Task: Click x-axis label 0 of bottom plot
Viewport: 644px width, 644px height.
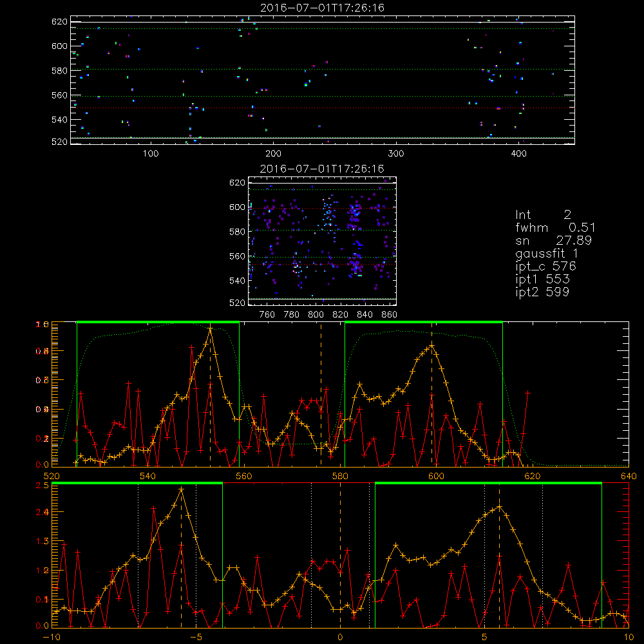Action: pos(340,638)
